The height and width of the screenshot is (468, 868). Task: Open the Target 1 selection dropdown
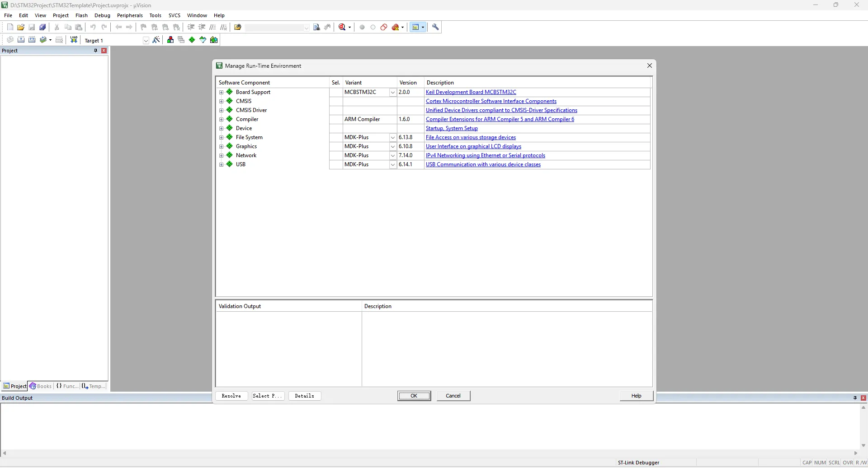point(146,41)
